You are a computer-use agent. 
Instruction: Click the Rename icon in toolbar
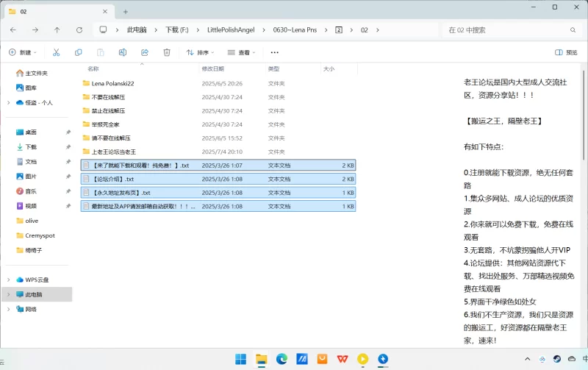(x=123, y=52)
